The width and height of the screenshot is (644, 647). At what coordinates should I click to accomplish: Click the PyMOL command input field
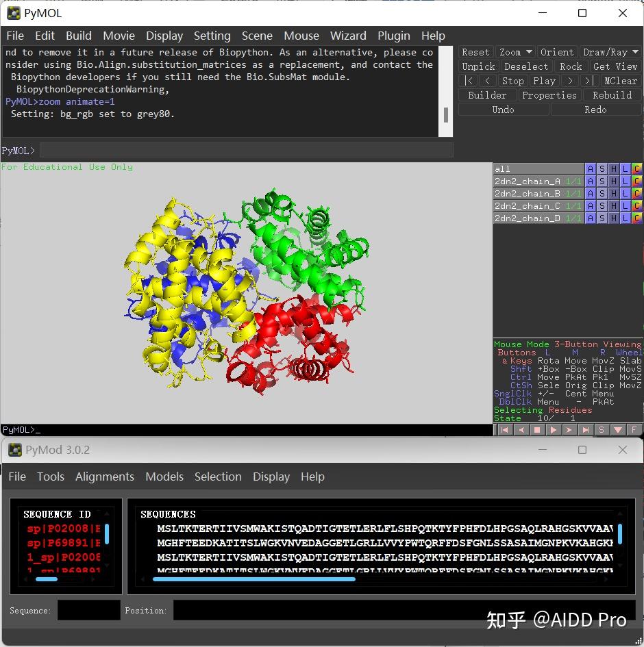tap(247, 151)
